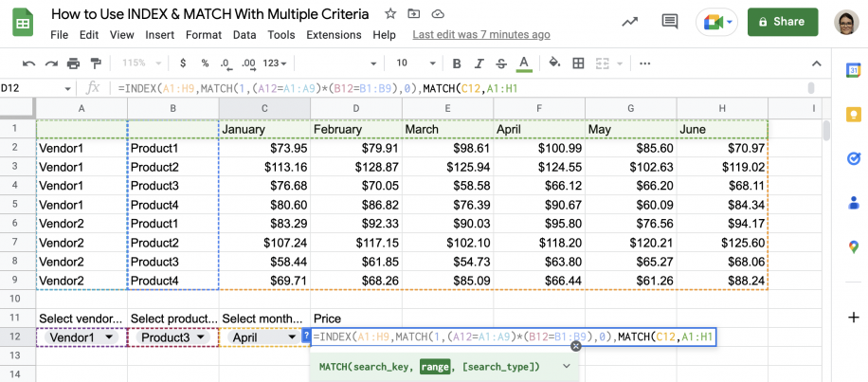868x382 pixels.
Task: Open the fill color picker
Action: tap(554, 64)
